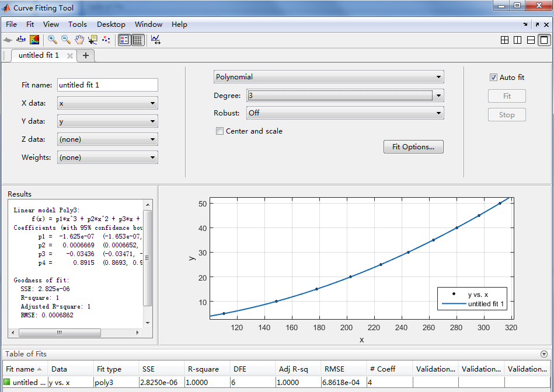554x392 pixels.
Task: Undock the fit panel with arrow icon
Action: [x=537, y=24]
